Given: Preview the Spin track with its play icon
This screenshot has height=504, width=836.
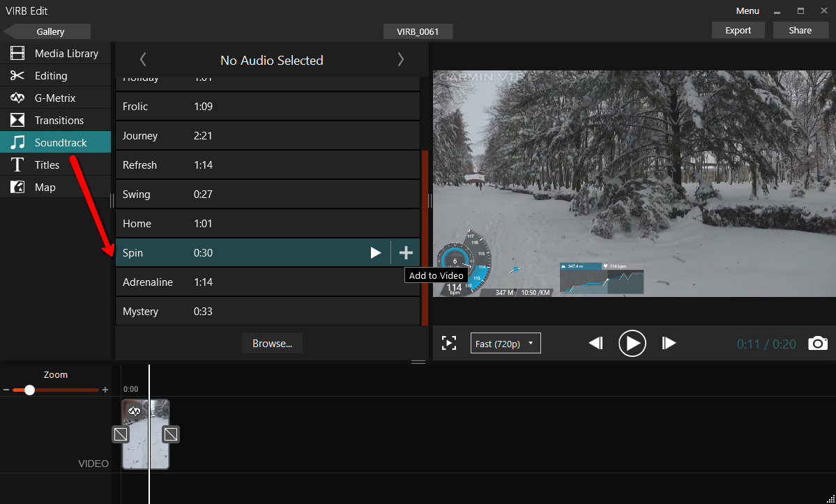Looking at the screenshot, I should click(376, 253).
